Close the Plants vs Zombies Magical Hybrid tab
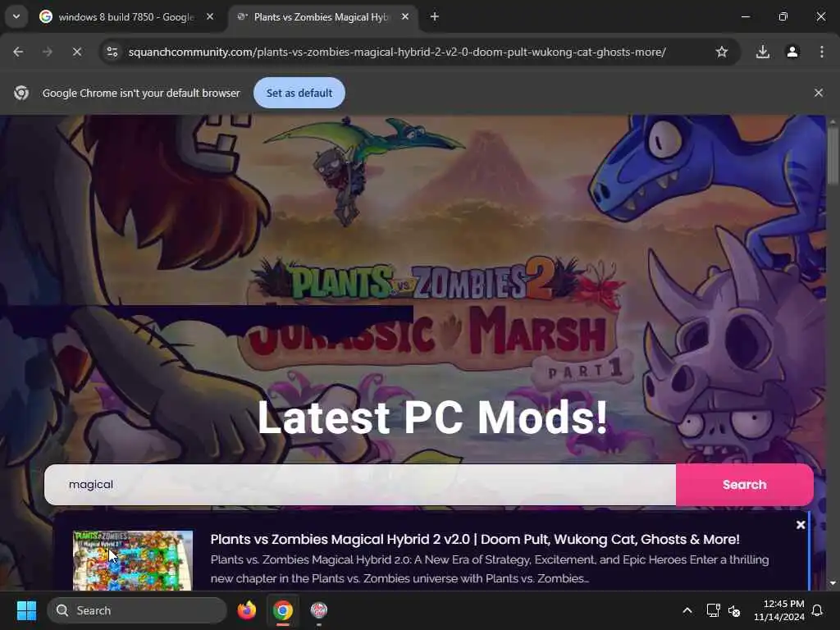 coord(405,17)
